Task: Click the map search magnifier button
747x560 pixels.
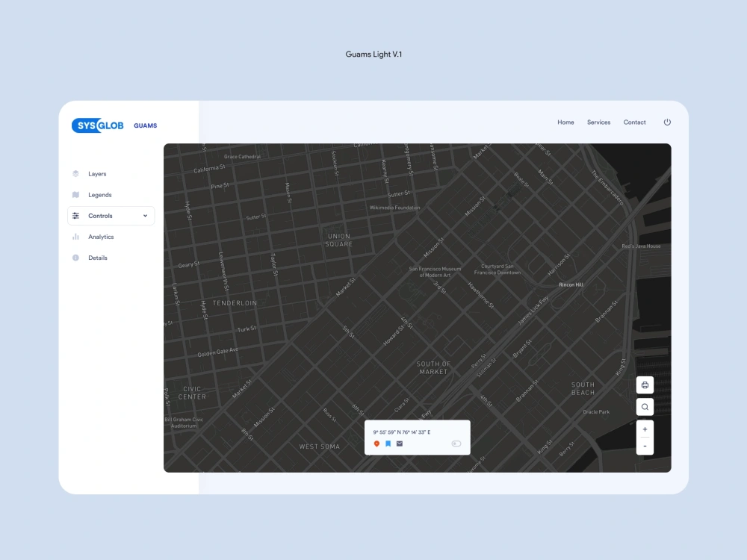Action: 645,407
